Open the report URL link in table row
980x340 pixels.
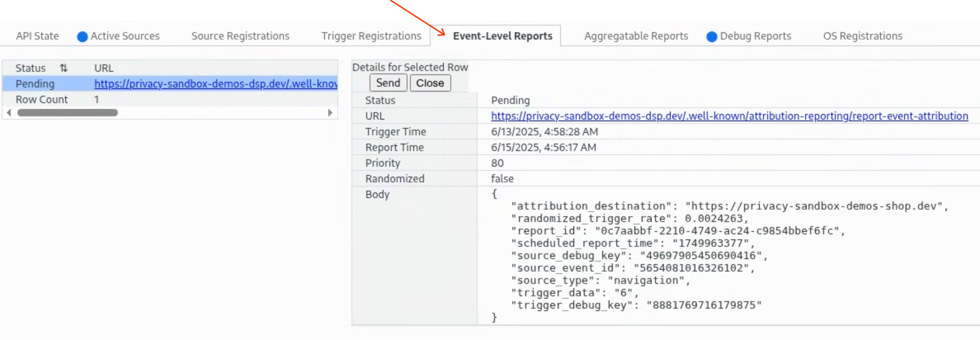215,84
